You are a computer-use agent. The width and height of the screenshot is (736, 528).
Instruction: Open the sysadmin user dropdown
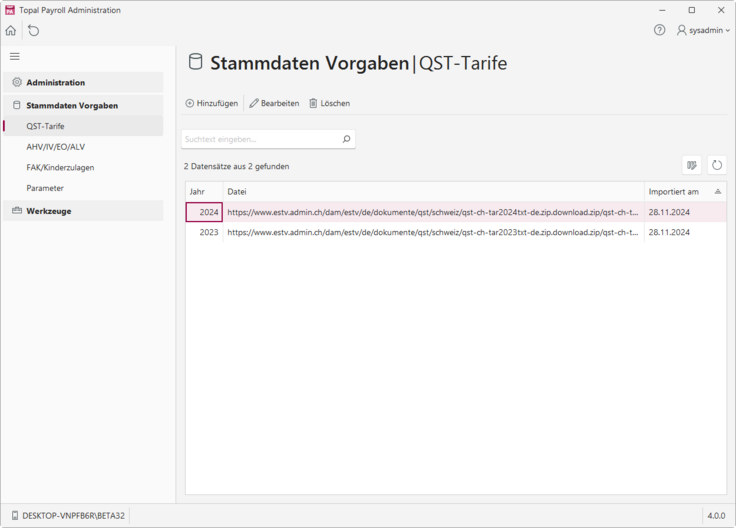[703, 31]
